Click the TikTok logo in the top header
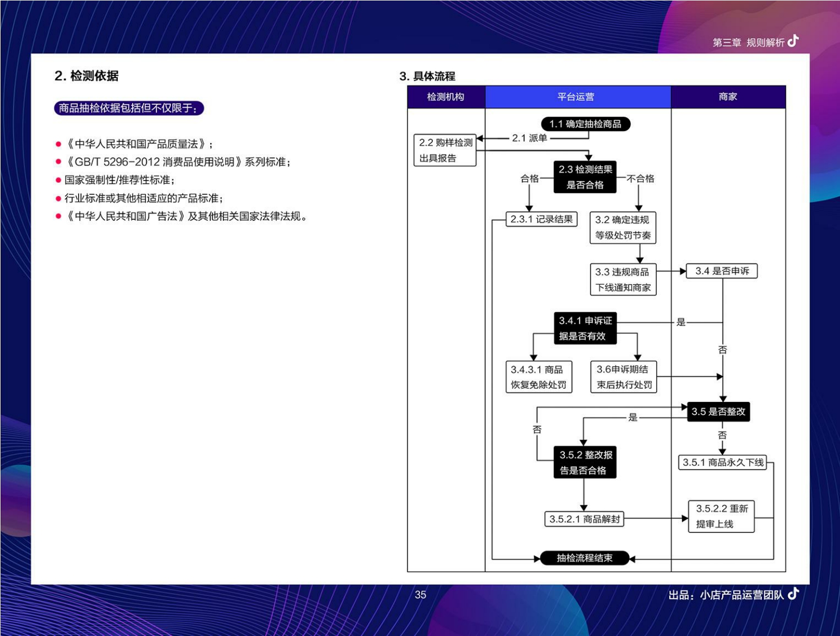The image size is (840, 636). (x=793, y=41)
